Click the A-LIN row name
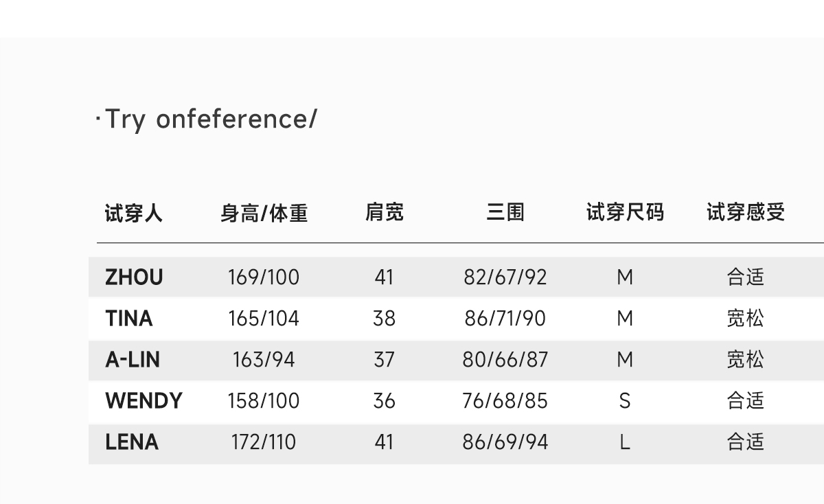 click(133, 360)
